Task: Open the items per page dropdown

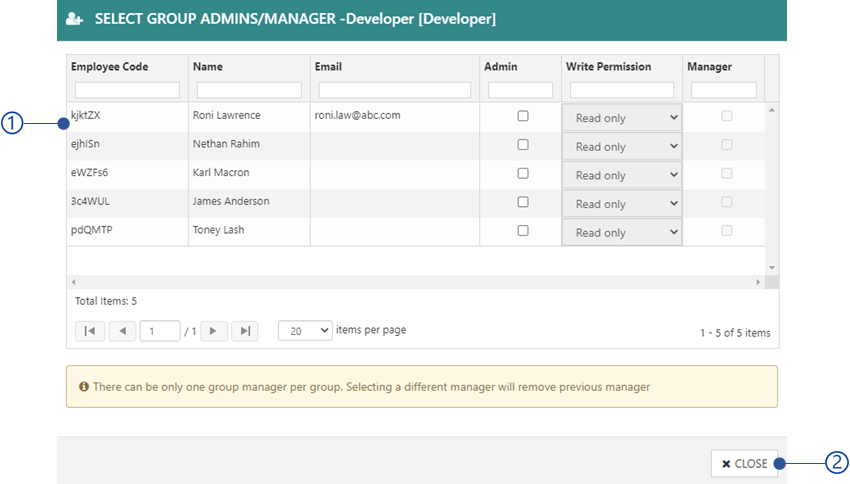Action: 305,331
